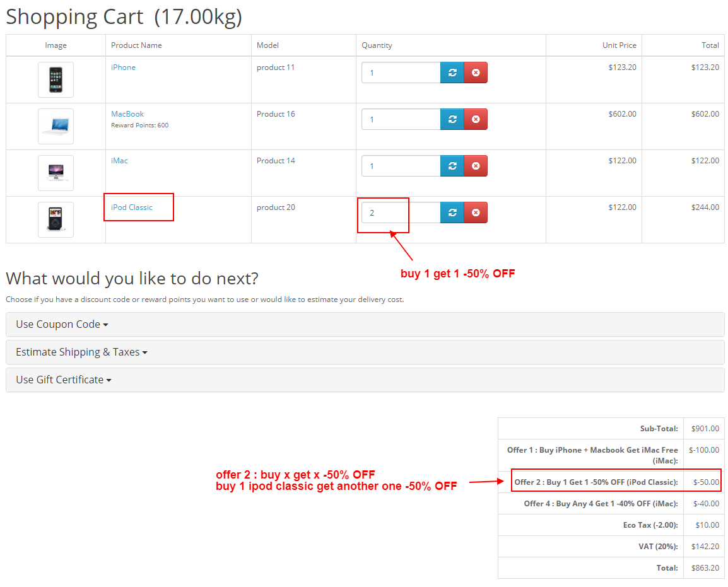Click the iPod Classic total $244.00

[705, 207]
